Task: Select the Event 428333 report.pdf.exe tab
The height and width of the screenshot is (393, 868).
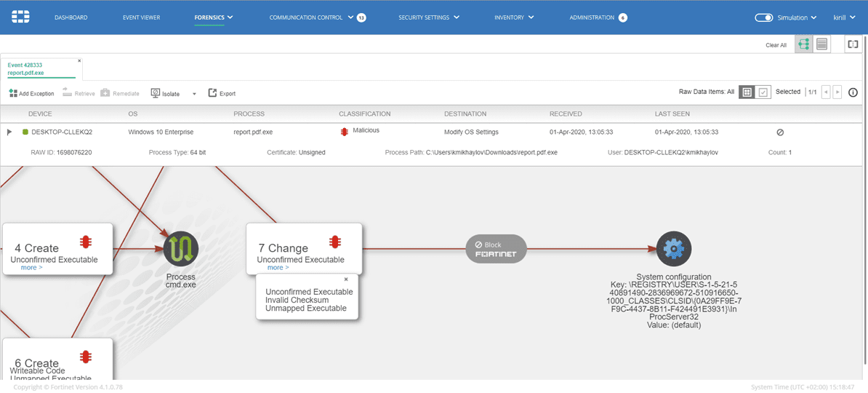Action: tap(41, 68)
